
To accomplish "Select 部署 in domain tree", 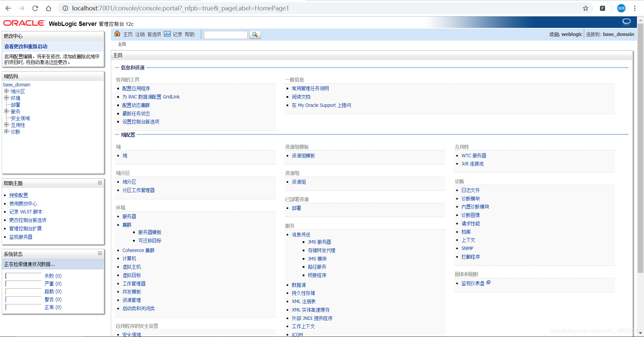I will (x=15, y=105).
